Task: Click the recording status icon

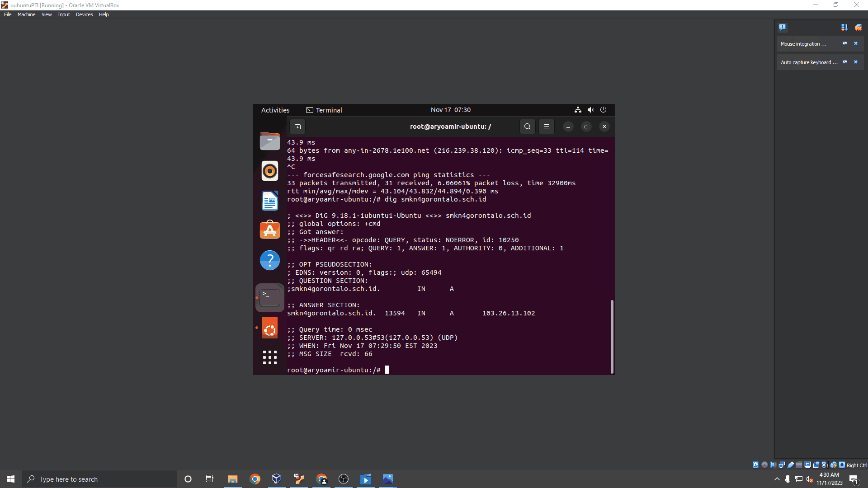Action: tap(816, 465)
